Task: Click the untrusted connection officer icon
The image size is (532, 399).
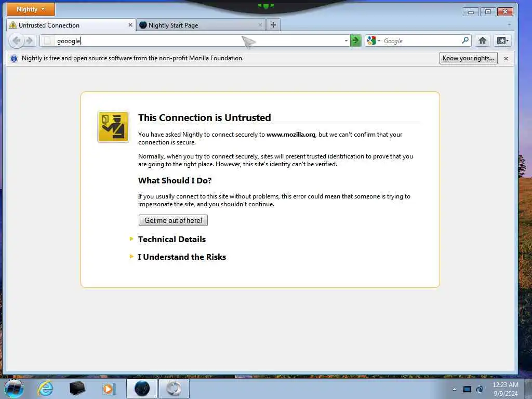Action: tap(113, 127)
